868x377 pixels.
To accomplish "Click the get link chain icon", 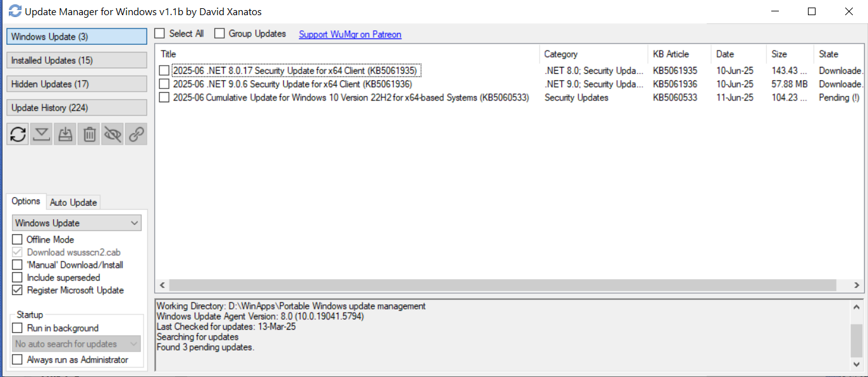I will coord(137,134).
